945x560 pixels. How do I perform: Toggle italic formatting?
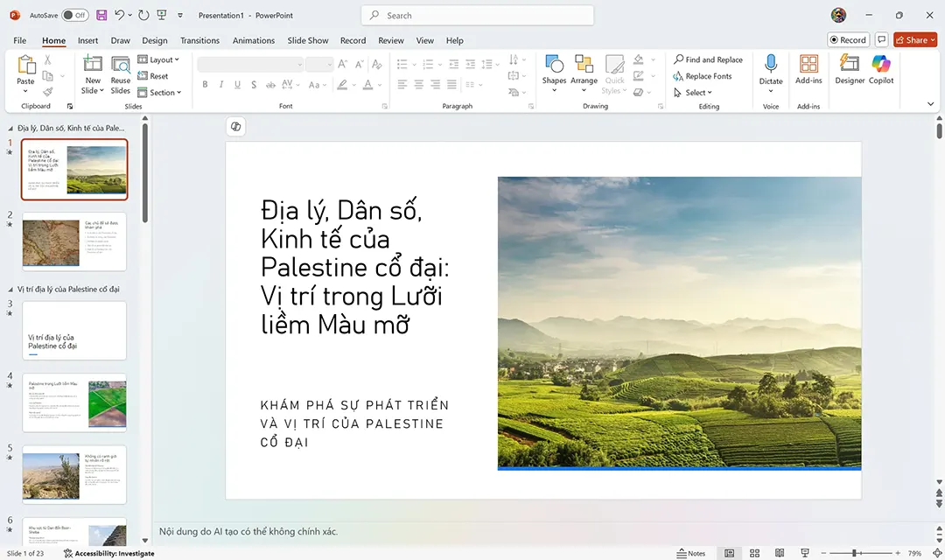pyautogui.click(x=220, y=84)
